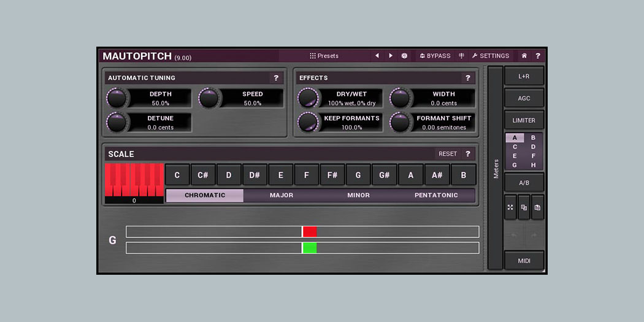Image resolution: width=644 pixels, height=322 pixels.
Task: Expand the vertical Meters panel
Action: point(496,168)
